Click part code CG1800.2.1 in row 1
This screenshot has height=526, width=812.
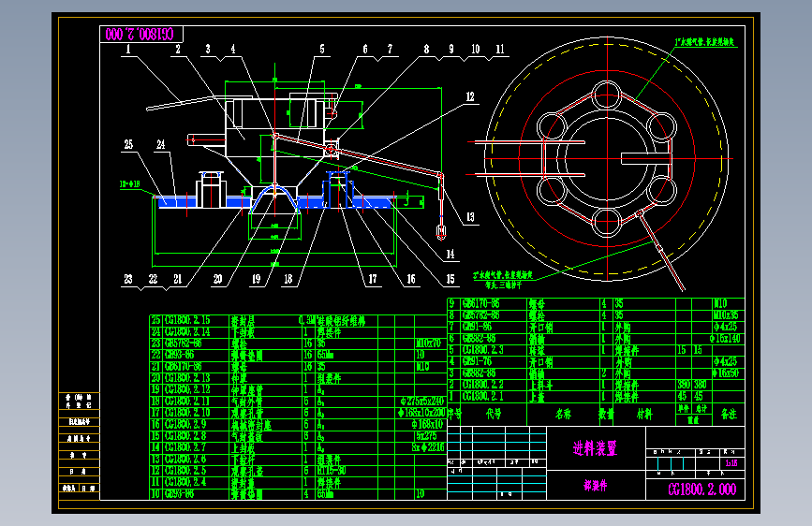[482, 397]
